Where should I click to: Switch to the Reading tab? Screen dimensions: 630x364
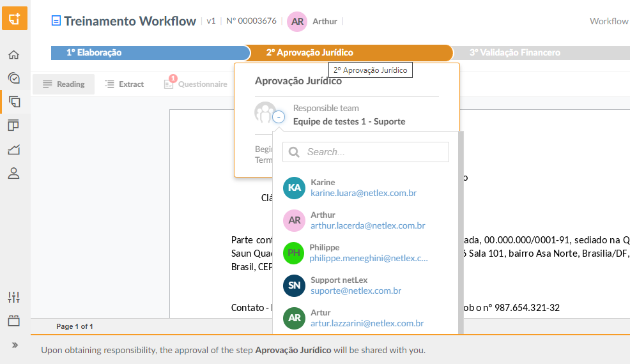(63, 84)
